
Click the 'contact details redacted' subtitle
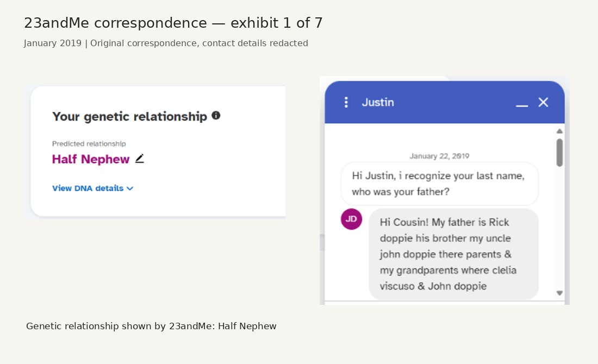[x=255, y=43]
